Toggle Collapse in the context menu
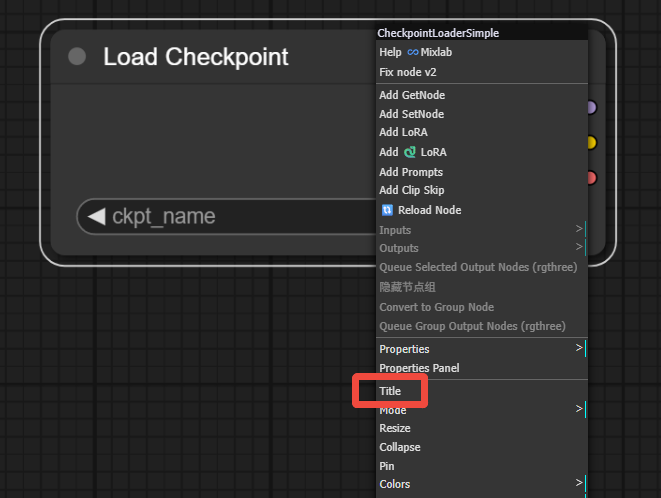The image size is (661, 498). (400, 447)
